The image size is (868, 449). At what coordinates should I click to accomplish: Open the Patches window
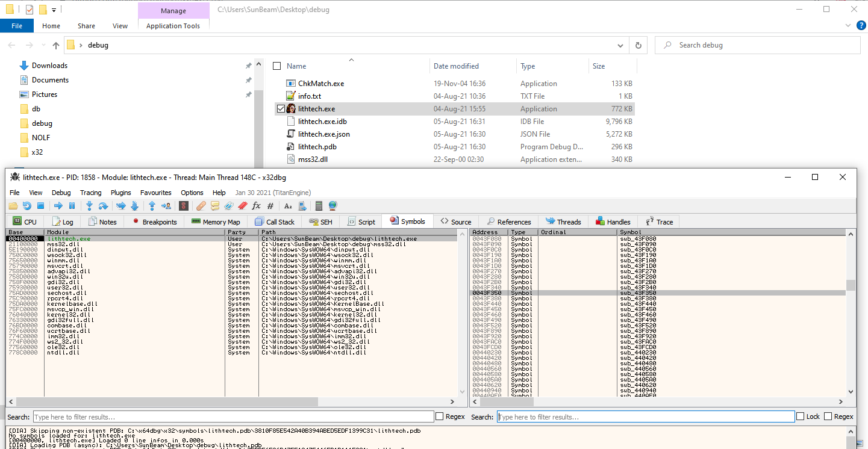point(201,205)
